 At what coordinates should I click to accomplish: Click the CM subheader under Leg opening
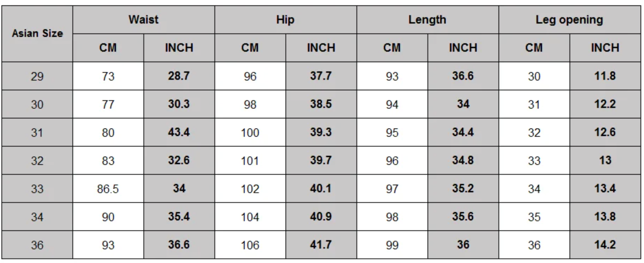tap(534, 48)
